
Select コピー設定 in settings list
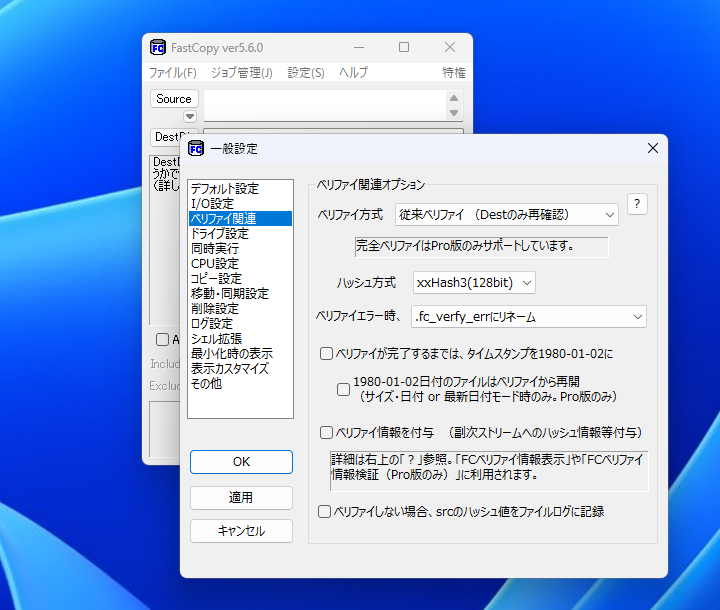coord(240,278)
